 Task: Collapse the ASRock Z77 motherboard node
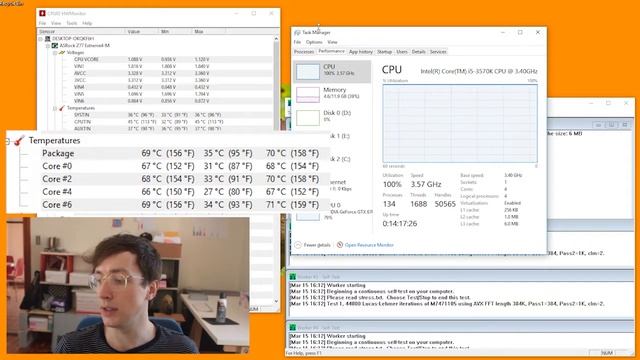(48, 46)
